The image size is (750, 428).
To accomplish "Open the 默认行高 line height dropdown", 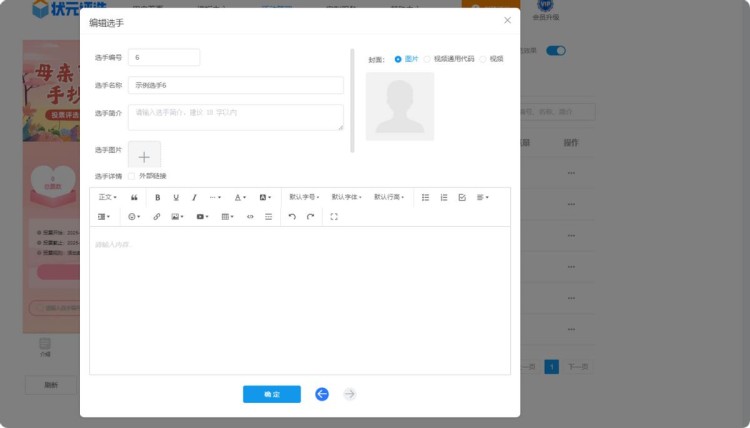I will point(389,197).
